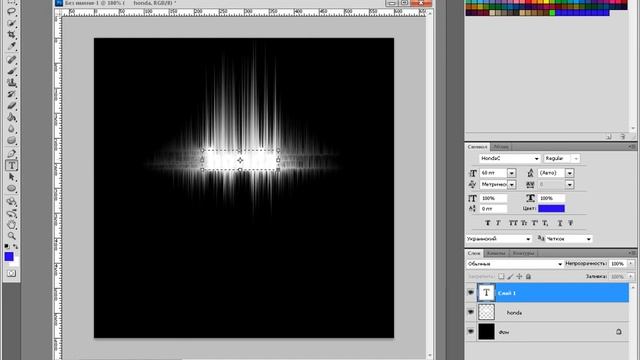Switch to the Абзац tab
Image resolution: width=640 pixels, height=360 pixels.
501,147
